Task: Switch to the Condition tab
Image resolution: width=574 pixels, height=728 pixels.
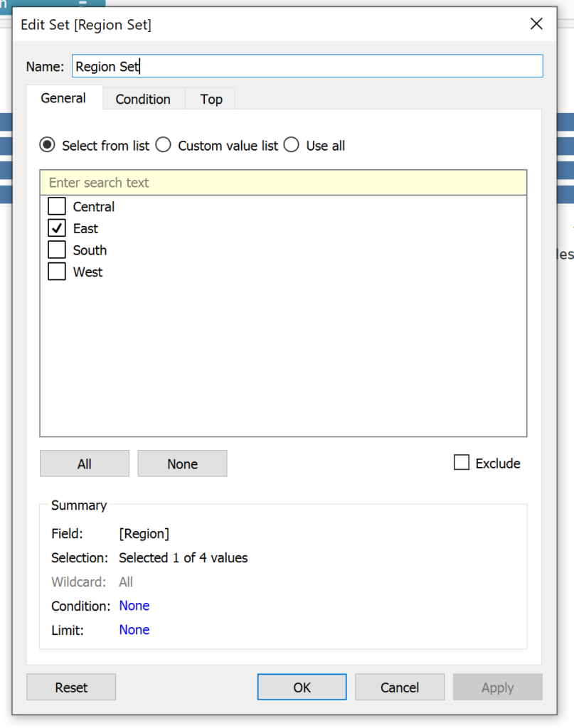Action: point(143,99)
